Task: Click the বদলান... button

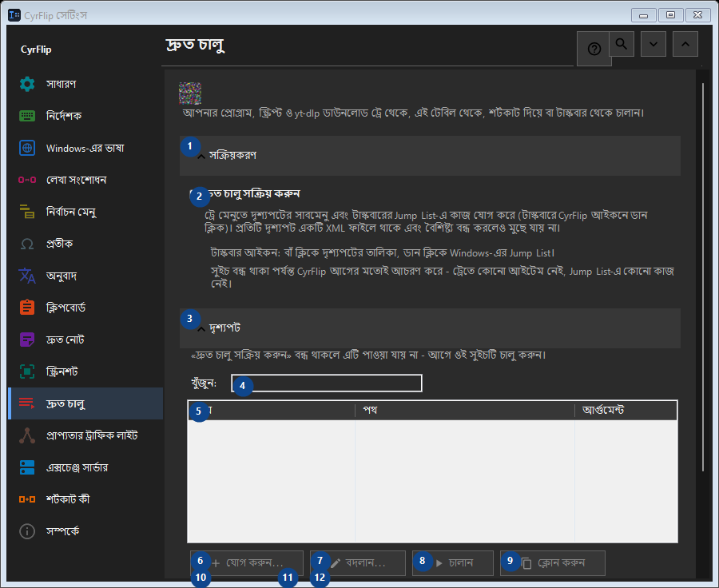Action: (358, 563)
